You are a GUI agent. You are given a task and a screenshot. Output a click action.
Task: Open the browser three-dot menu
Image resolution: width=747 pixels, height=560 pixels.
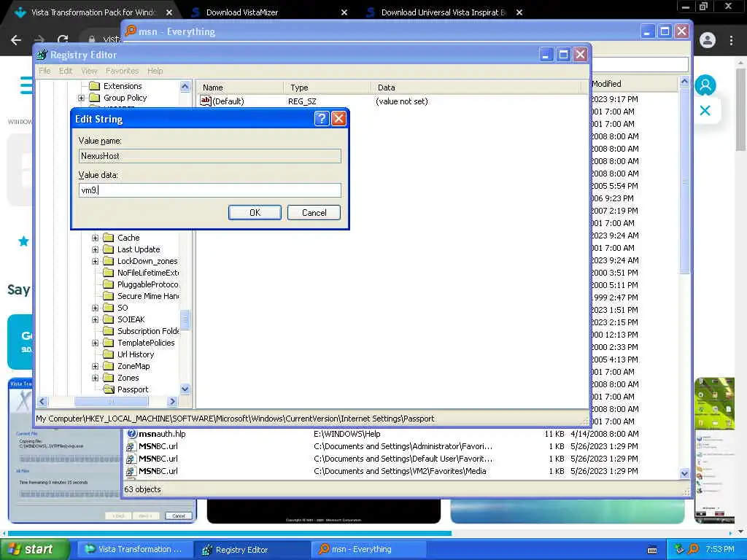point(731,40)
